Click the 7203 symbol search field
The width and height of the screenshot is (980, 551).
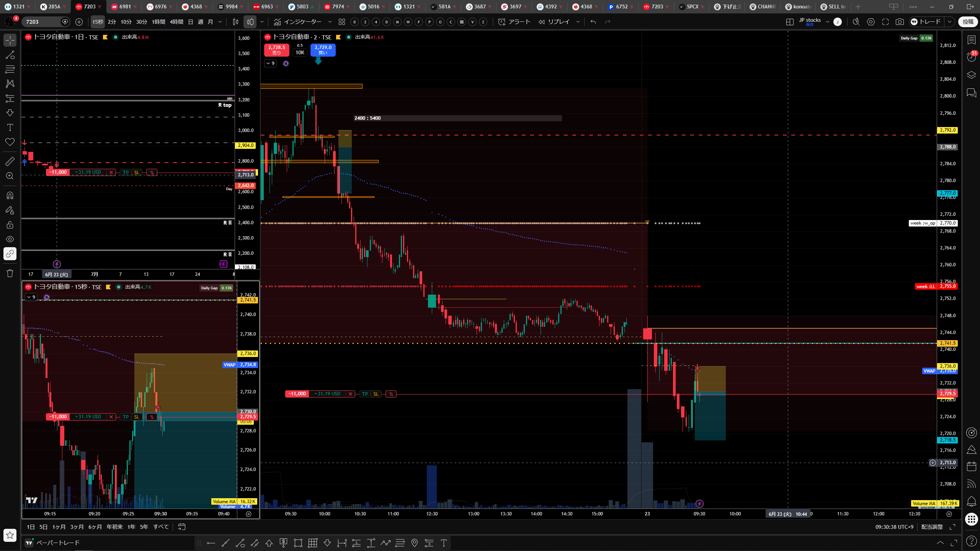pyautogui.click(x=42, y=22)
